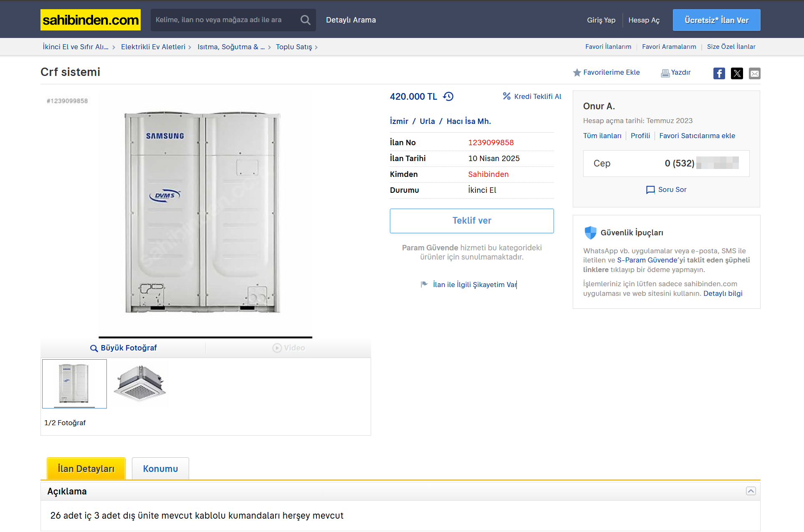The image size is (804, 532).
Task: Open Isıtma, Soğutma breadcrumb category
Action: (231, 47)
